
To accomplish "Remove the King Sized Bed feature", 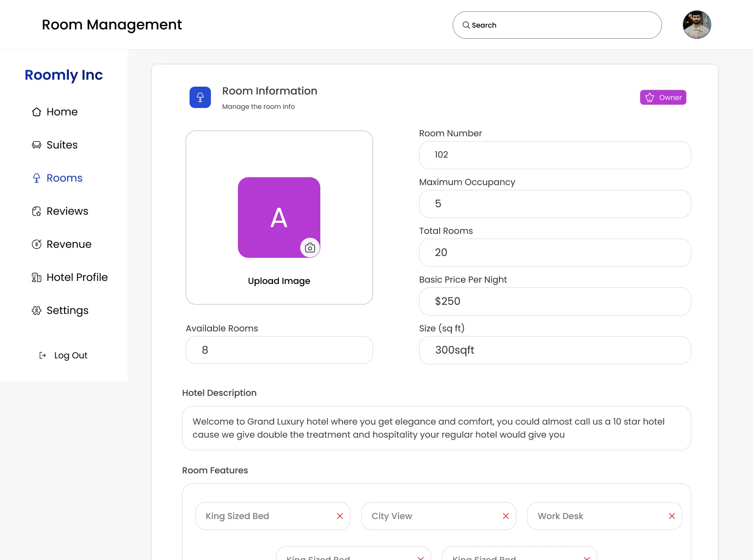I will 340,516.
